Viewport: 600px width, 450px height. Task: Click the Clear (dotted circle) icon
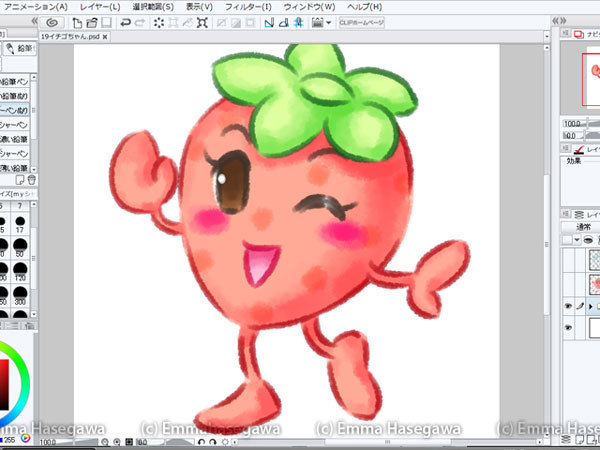point(159,23)
